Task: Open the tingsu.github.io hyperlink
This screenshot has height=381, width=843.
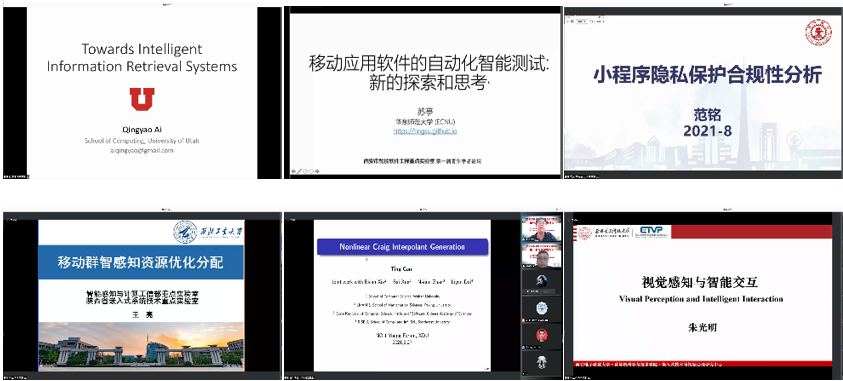Action: 425,131
